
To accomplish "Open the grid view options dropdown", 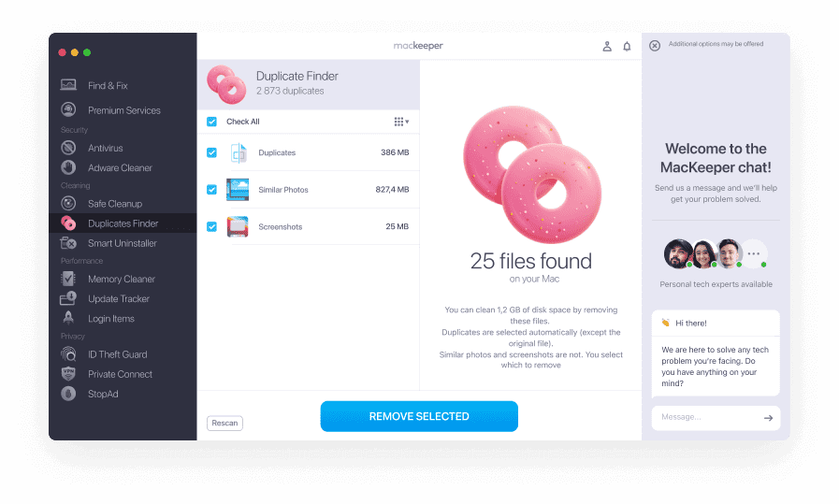I will 401,122.
